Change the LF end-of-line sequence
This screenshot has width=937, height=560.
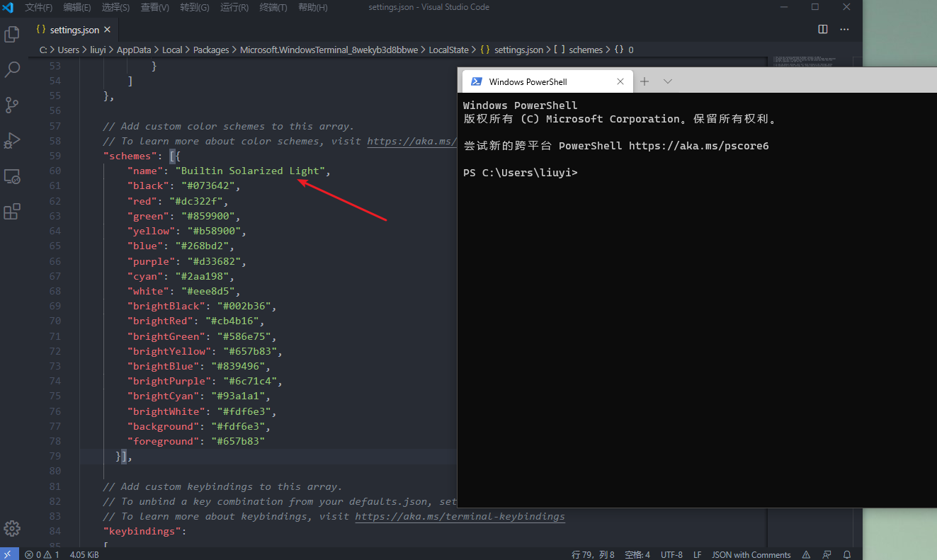(x=698, y=554)
